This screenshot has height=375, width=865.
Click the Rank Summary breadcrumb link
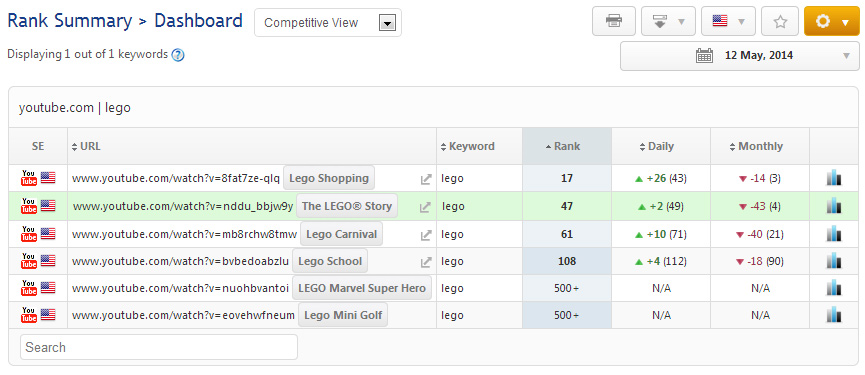click(70, 21)
